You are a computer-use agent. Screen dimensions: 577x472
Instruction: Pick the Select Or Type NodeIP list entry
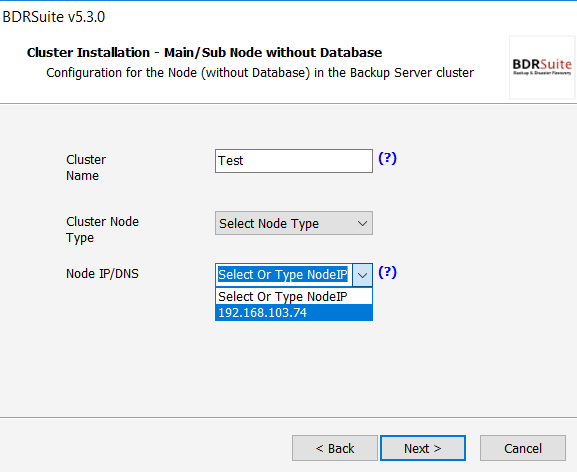click(x=294, y=297)
